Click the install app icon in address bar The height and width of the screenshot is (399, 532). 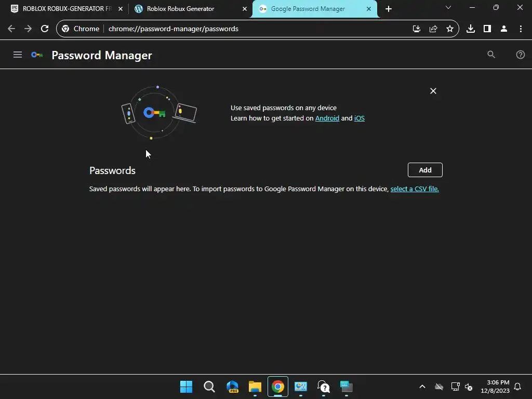coord(417,29)
